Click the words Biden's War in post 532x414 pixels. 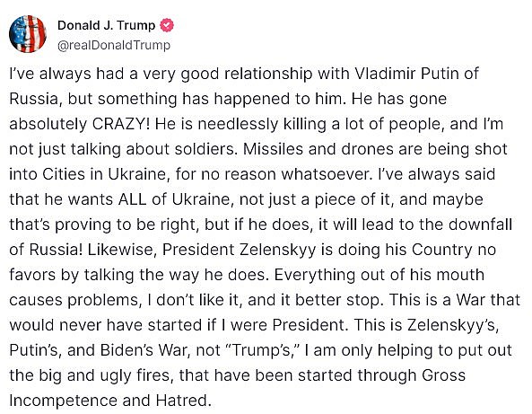(x=144, y=350)
